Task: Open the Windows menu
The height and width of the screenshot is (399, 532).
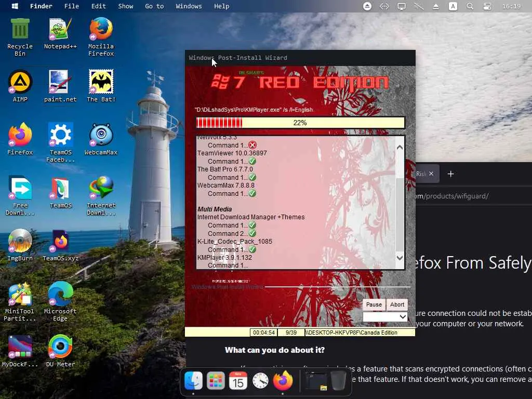Action: point(189,6)
